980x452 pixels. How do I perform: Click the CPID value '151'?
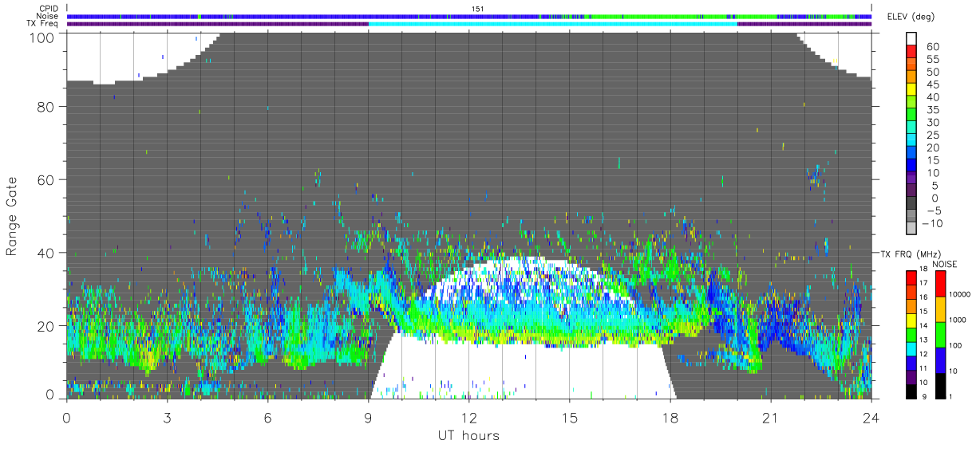point(478,9)
